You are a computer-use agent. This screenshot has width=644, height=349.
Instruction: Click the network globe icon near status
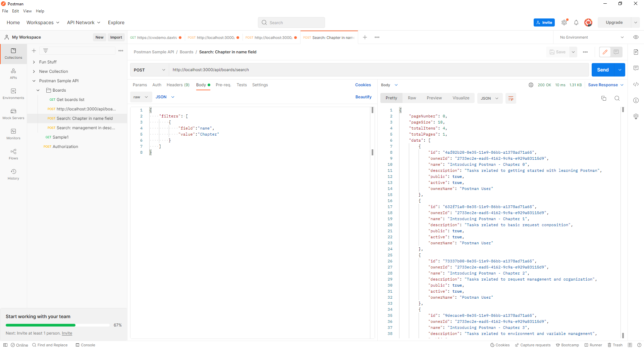[x=531, y=85]
